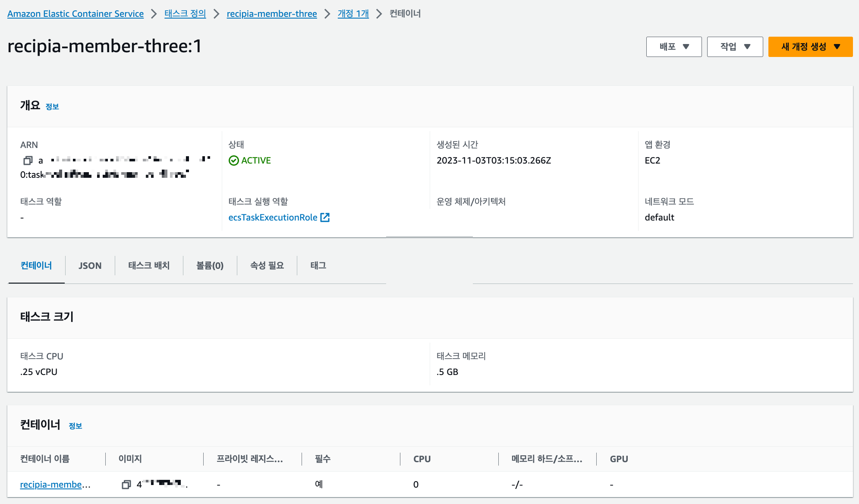The width and height of the screenshot is (859, 504).
Task: Go to Amazon Elastic Container Service breadcrumb
Action: coord(76,14)
